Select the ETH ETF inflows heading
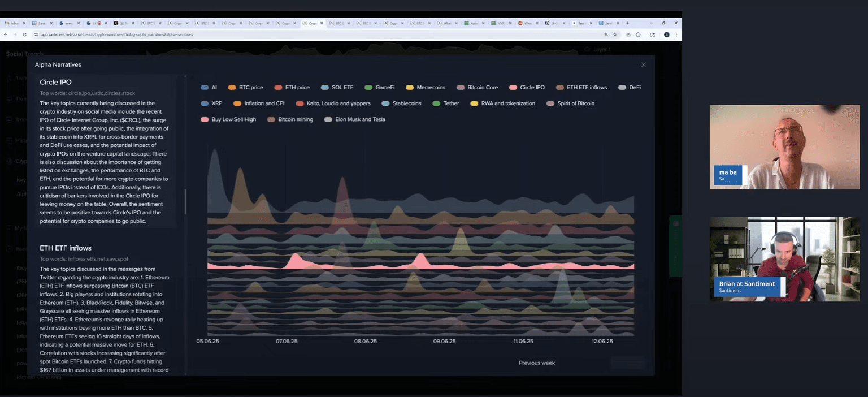868x397 pixels. (x=66, y=248)
